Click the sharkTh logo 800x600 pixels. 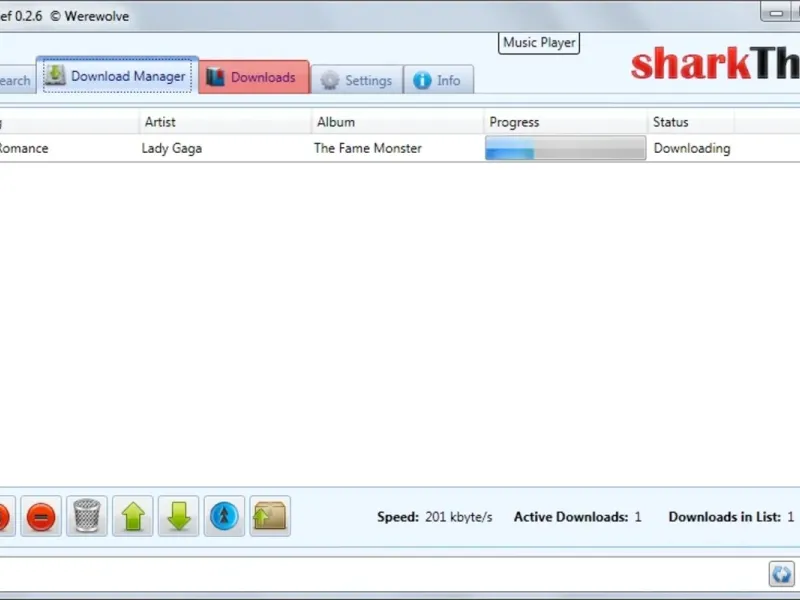715,63
